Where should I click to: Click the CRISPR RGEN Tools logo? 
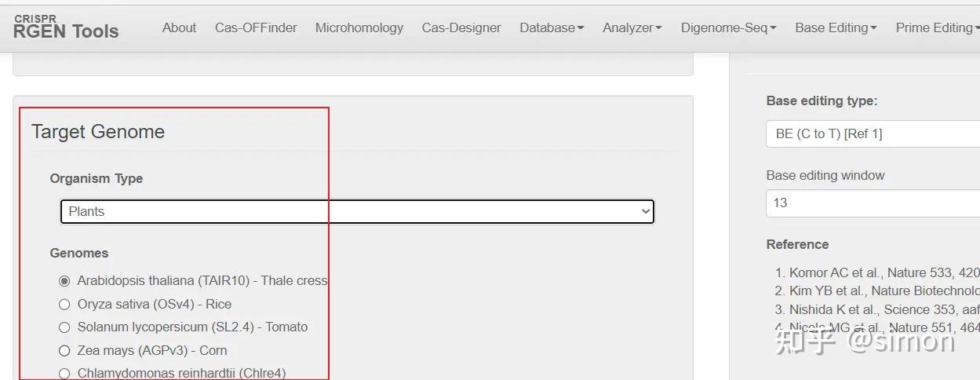66,27
